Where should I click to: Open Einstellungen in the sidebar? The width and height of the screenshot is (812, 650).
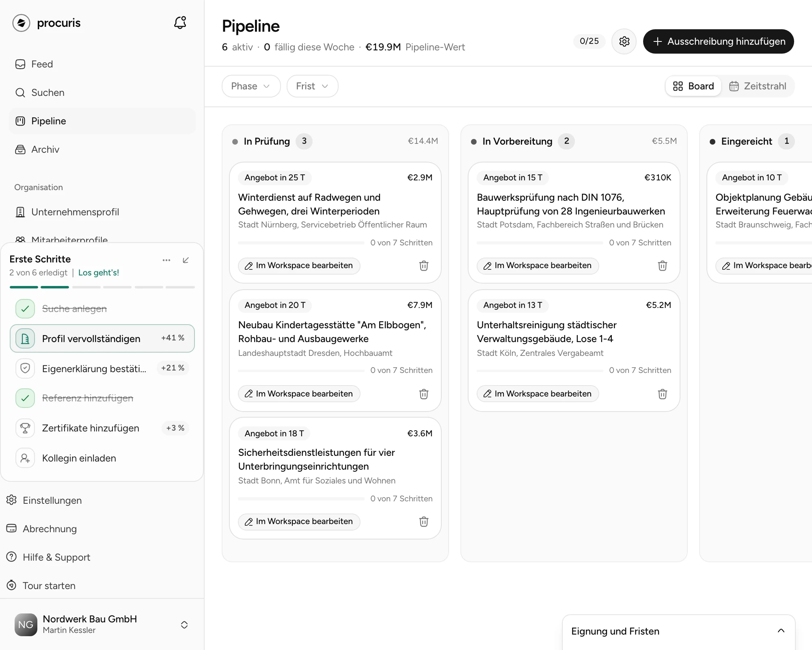coord(102,500)
